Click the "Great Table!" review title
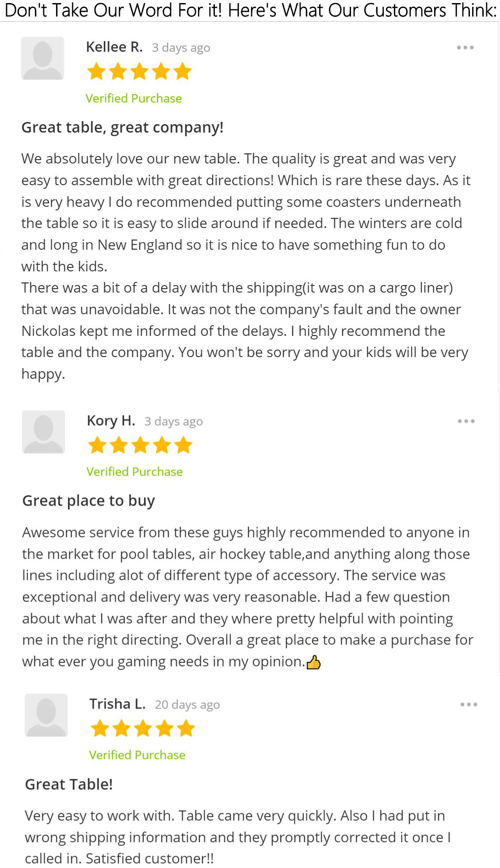Screen dimensions: 500x868 click(69, 784)
